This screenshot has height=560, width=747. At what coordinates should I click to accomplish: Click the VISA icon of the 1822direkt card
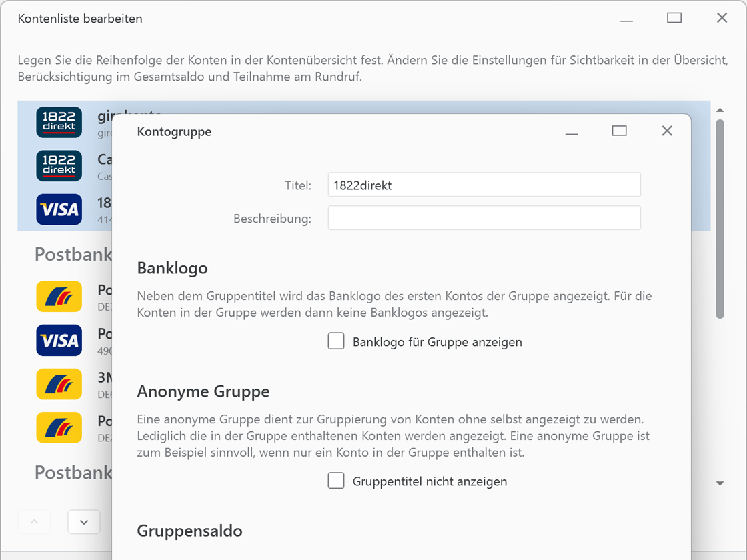[59, 209]
